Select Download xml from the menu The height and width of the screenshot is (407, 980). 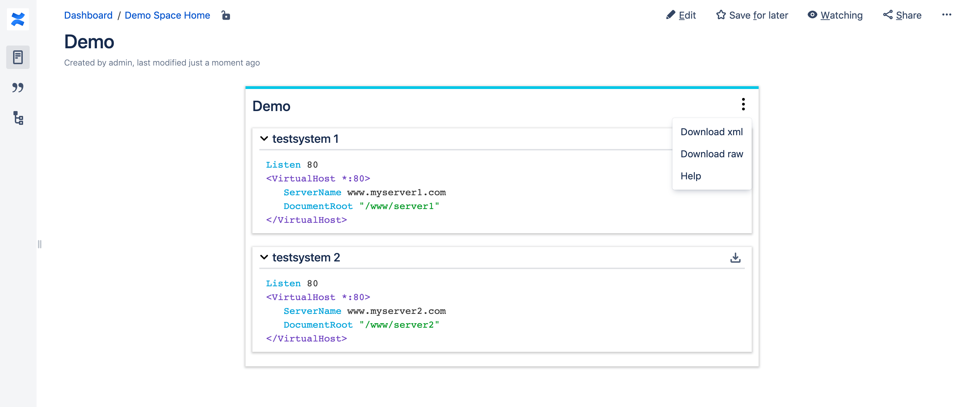pos(711,132)
